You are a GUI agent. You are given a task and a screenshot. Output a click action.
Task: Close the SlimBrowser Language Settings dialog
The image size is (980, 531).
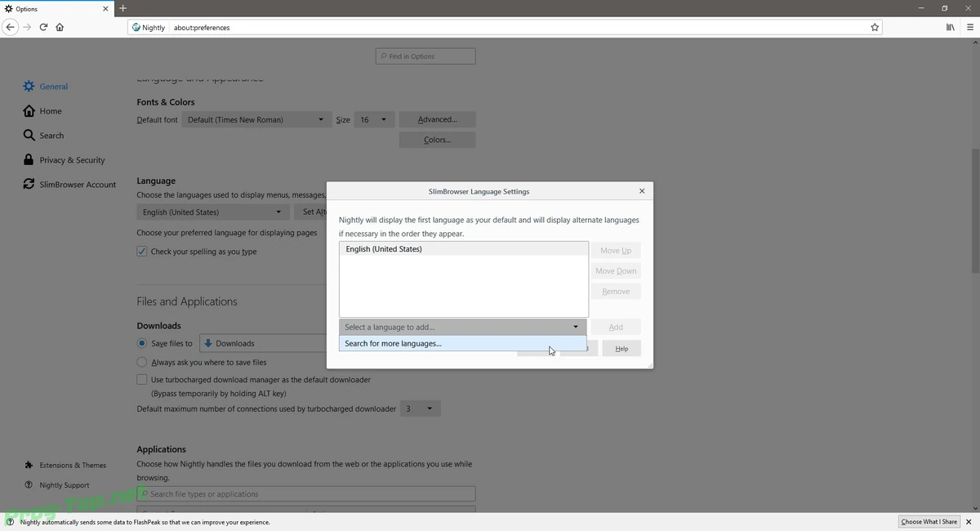coord(642,191)
